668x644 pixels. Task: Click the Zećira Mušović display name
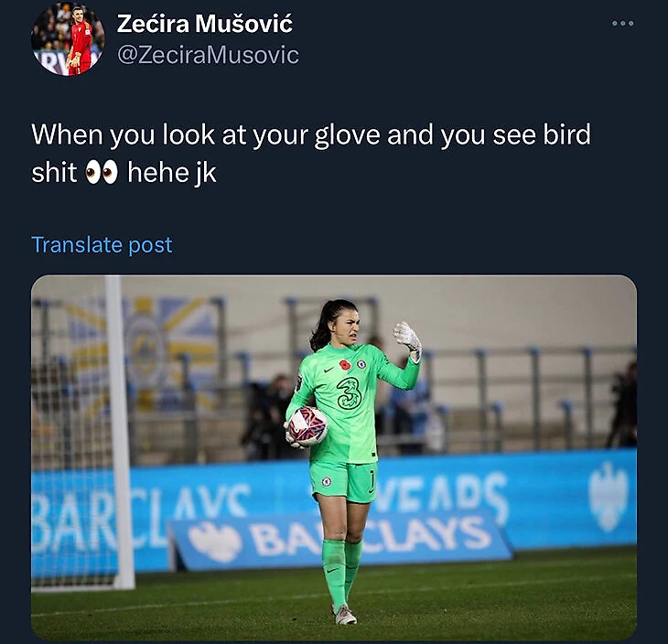pos(204,24)
